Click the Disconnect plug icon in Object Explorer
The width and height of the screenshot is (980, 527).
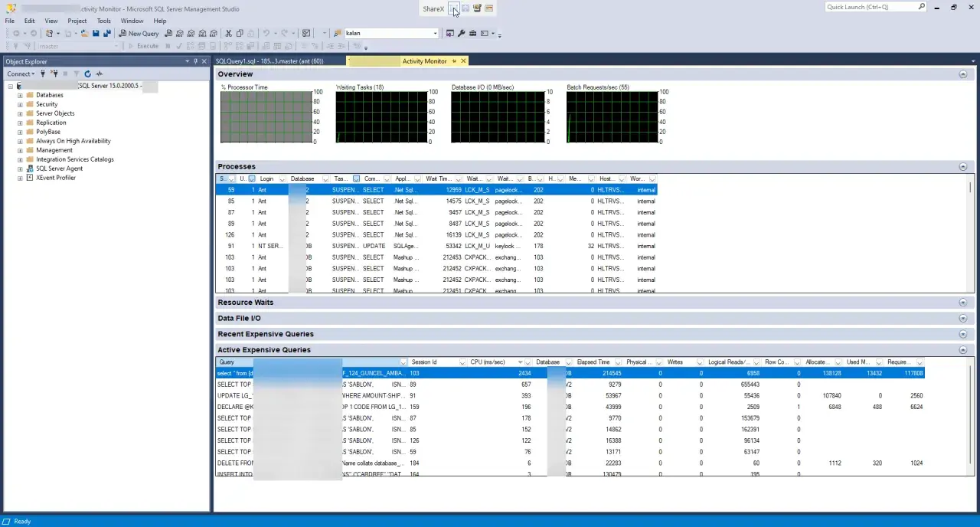pos(54,74)
